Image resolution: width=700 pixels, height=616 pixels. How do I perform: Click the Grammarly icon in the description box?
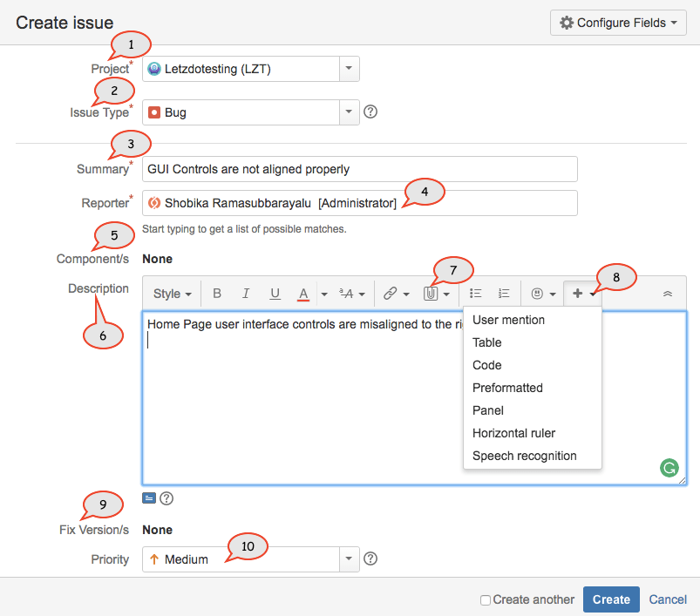[669, 468]
